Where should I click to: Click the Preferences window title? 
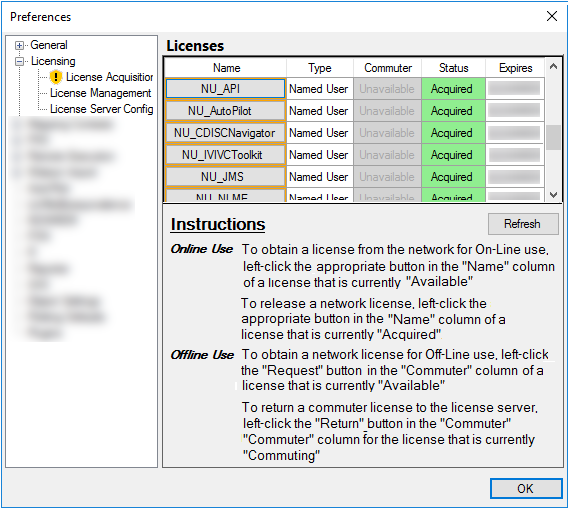pos(41,17)
